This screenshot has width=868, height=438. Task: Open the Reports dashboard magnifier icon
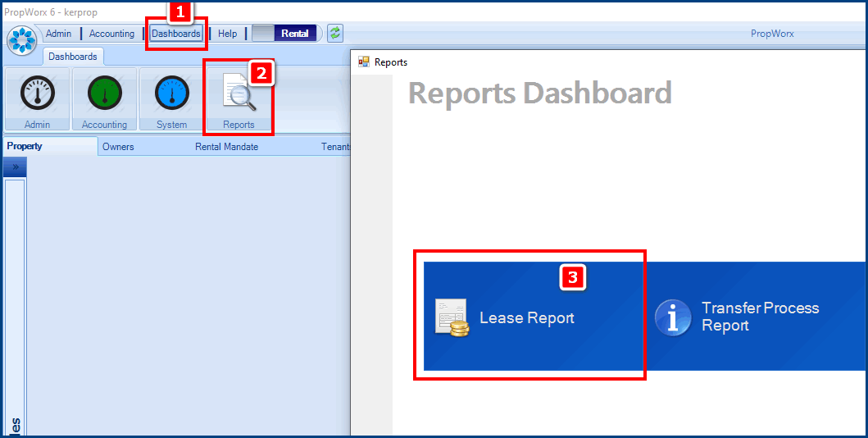pyautogui.click(x=239, y=99)
